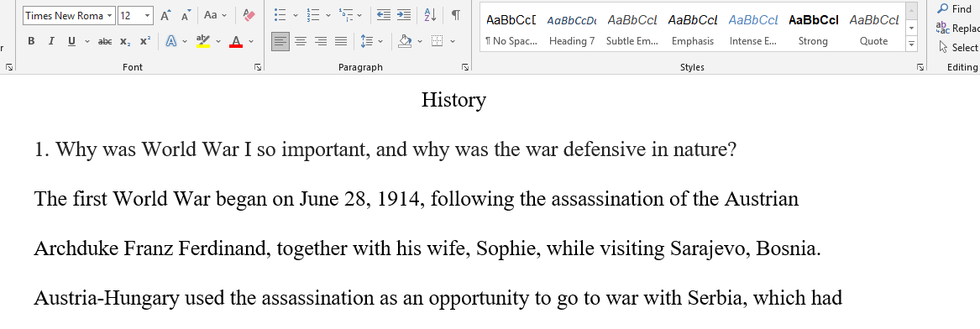Expand the full Styles gallery
980x329 pixels.
tap(911, 44)
